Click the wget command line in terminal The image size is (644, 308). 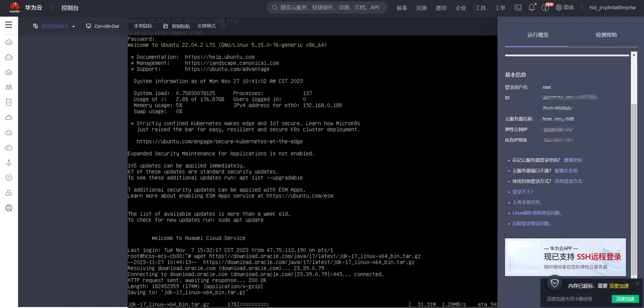274,256
